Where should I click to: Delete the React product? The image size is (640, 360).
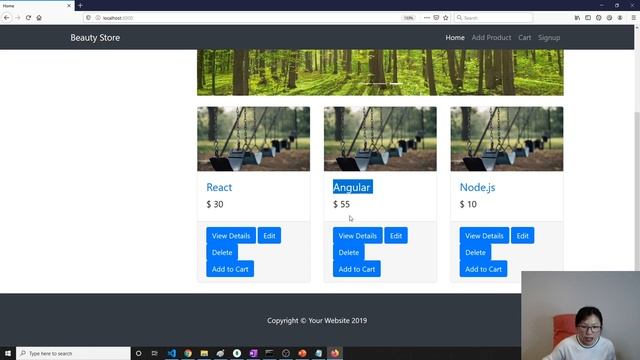[222, 252]
